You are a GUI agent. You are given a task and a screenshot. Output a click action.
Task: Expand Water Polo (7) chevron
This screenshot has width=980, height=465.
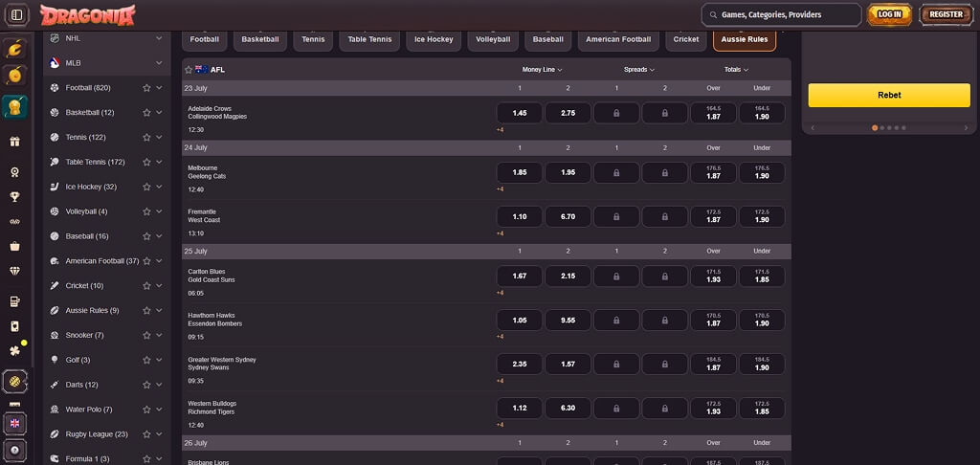coord(159,410)
